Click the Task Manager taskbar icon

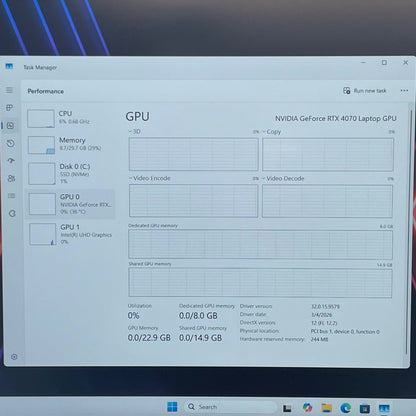click(x=384, y=408)
